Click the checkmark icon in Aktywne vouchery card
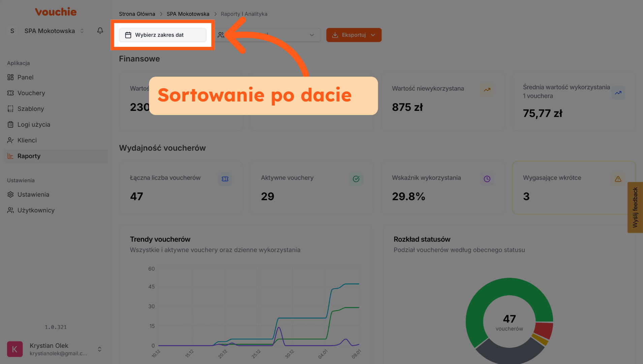This screenshot has height=364, width=643. click(x=356, y=179)
